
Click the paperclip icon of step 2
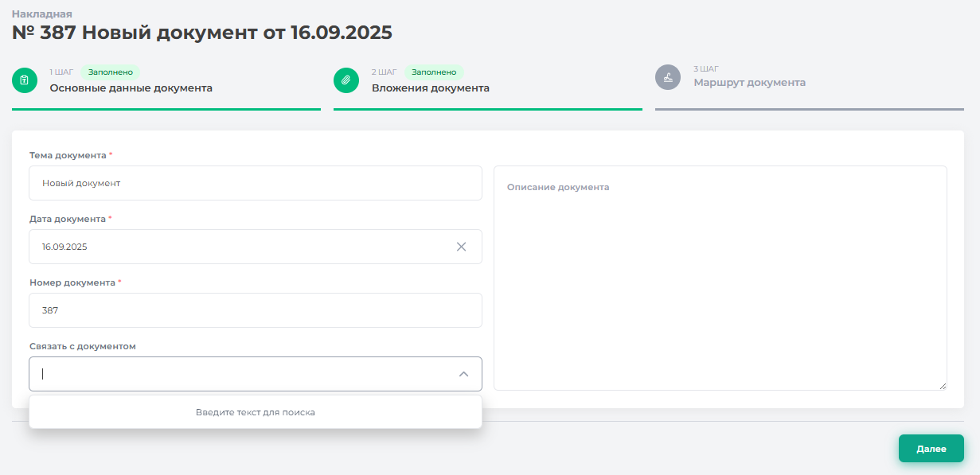point(346,80)
